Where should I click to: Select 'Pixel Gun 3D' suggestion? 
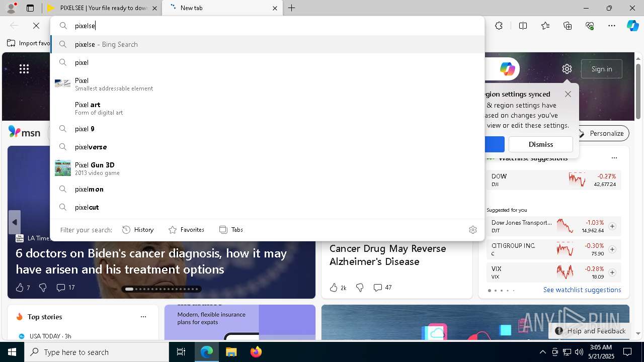(267, 168)
